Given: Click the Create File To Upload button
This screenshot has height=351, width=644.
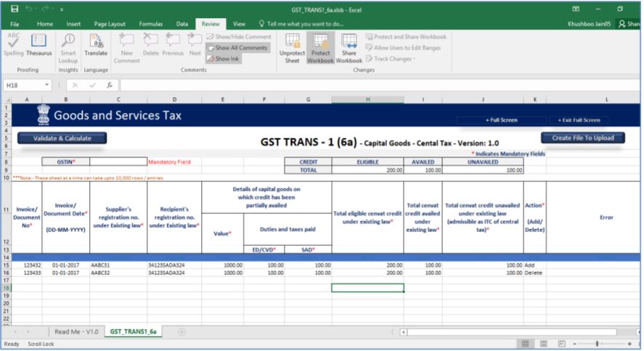Looking at the screenshot, I should click(x=583, y=138).
